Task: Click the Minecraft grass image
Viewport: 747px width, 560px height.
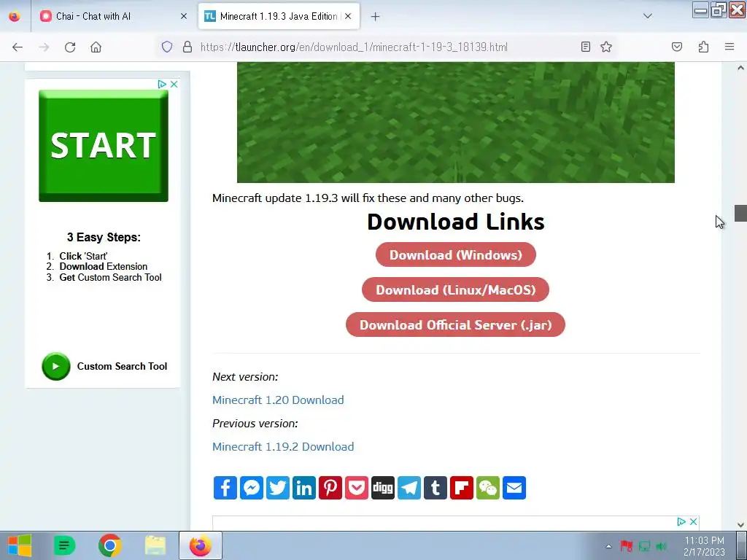Action: click(456, 122)
